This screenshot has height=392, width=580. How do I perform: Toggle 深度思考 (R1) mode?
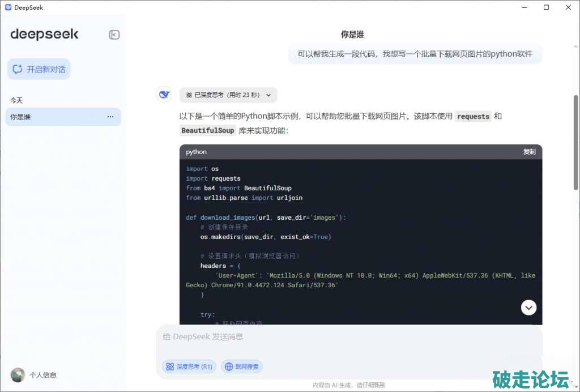(x=189, y=367)
